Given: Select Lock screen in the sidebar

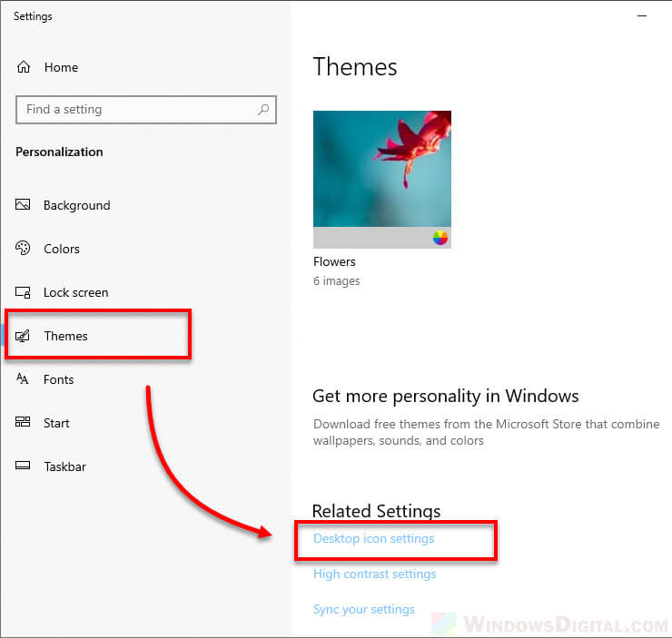Looking at the screenshot, I should [x=75, y=292].
